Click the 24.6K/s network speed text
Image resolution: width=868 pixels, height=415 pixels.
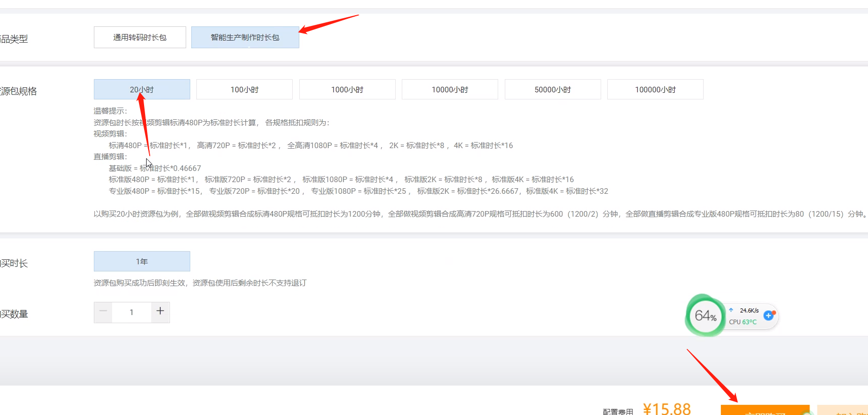click(x=749, y=310)
